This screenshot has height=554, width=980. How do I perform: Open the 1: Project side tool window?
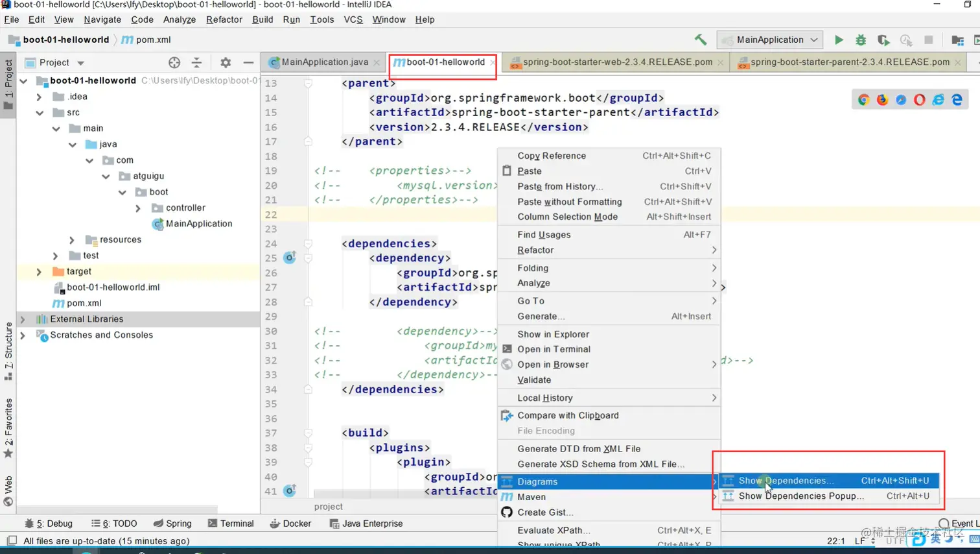(x=8, y=84)
